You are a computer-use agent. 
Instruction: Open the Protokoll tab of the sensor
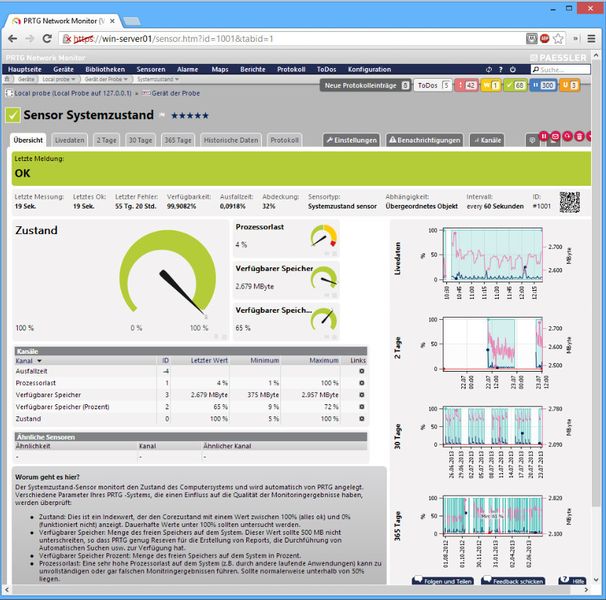(x=284, y=140)
